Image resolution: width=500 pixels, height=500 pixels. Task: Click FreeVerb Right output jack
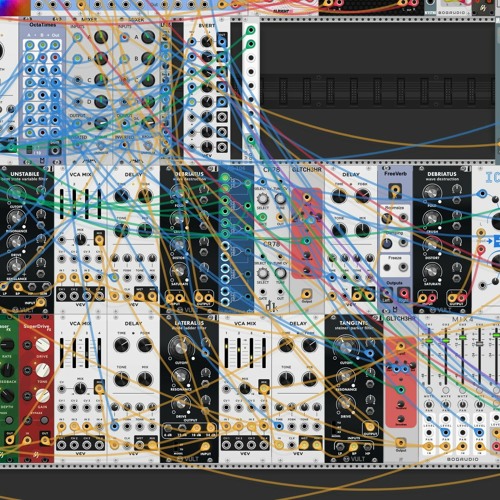(403, 294)
